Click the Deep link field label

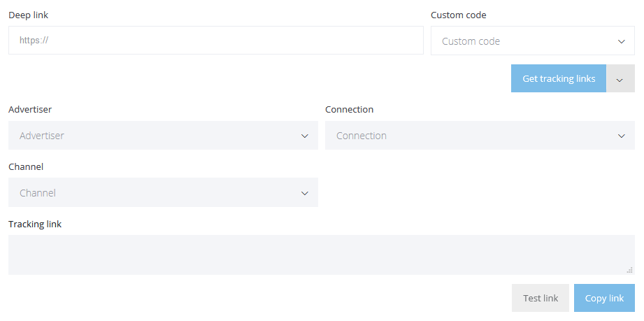(x=29, y=15)
